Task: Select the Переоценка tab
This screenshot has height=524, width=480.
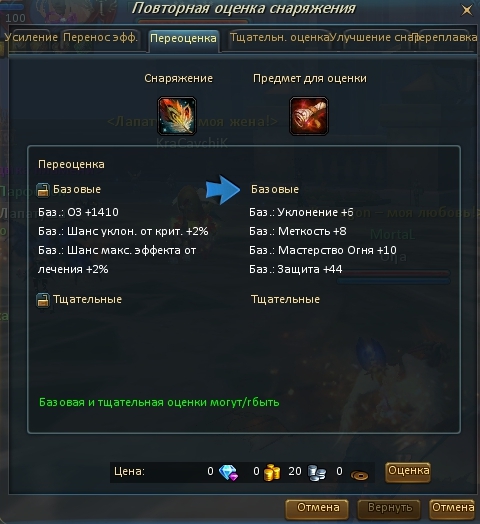Action: pyautogui.click(x=183, y=39)
